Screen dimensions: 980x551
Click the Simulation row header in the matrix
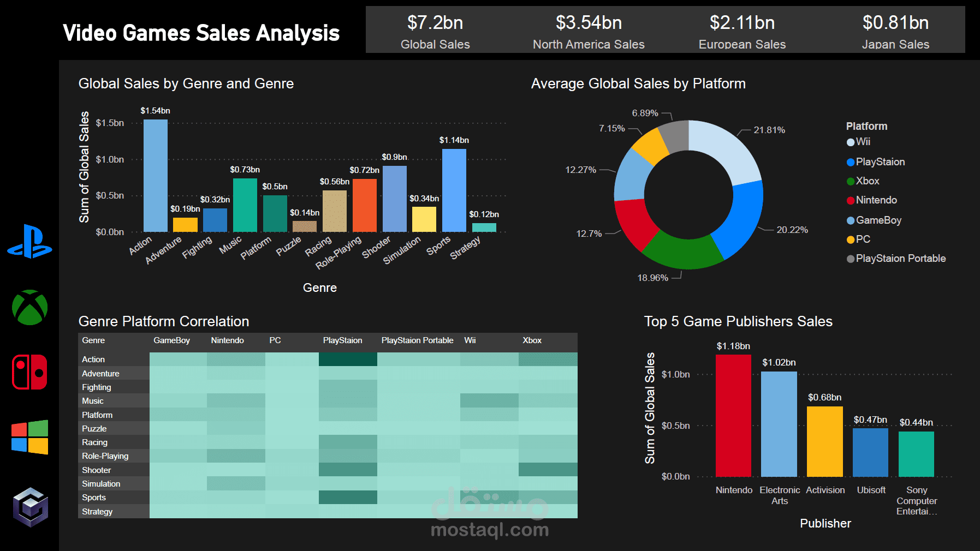(x=114, y=484)
